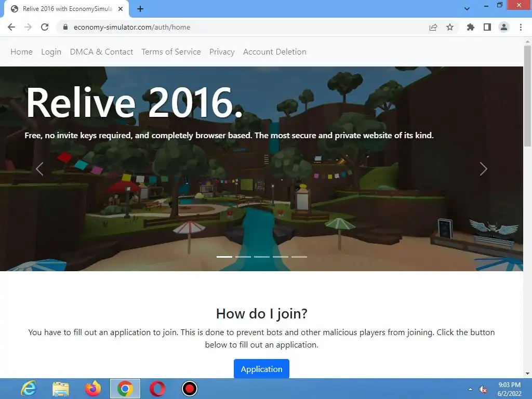Open the Privacy nav link
The image size is (532, 399).
click(222, 52)
